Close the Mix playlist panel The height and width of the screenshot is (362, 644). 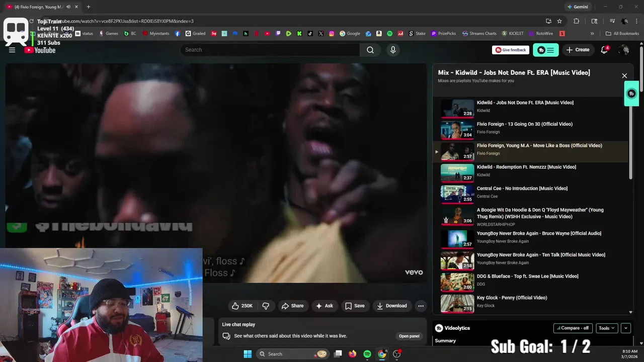(x=624, y=76)
